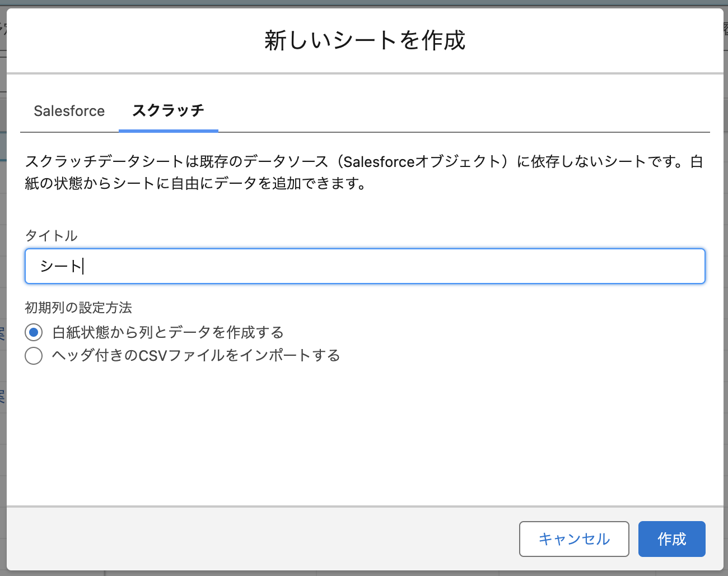Click the ヘッダ付きのCSVファイルをインポートする option label text

pyautogui.click(x=196, y=356)
